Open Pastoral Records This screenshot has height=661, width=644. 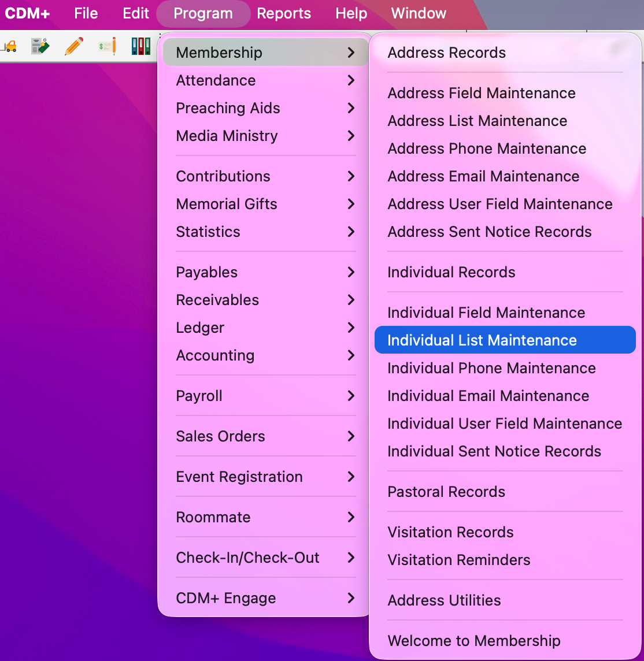pos(505,492)
